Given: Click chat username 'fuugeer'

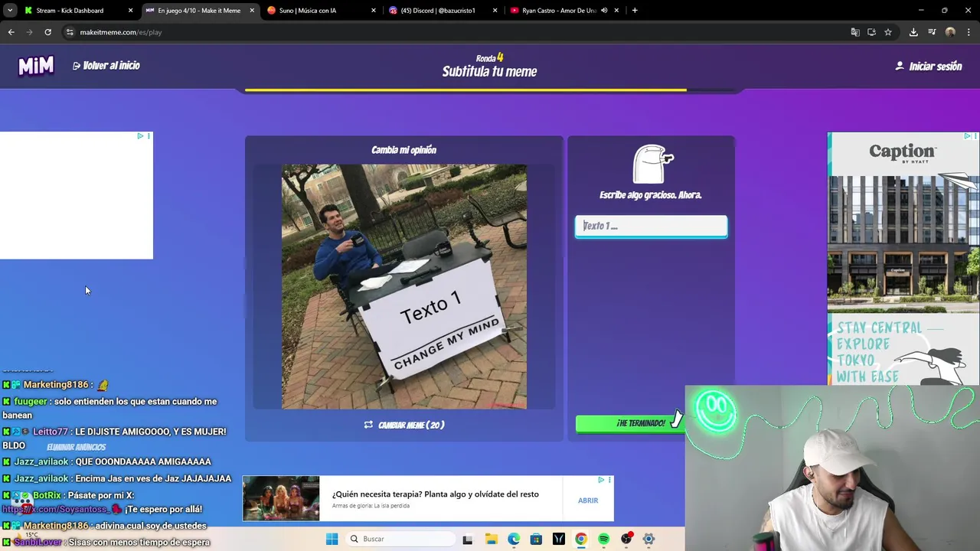Looking at the screenshot, I should tap(31, 402).
